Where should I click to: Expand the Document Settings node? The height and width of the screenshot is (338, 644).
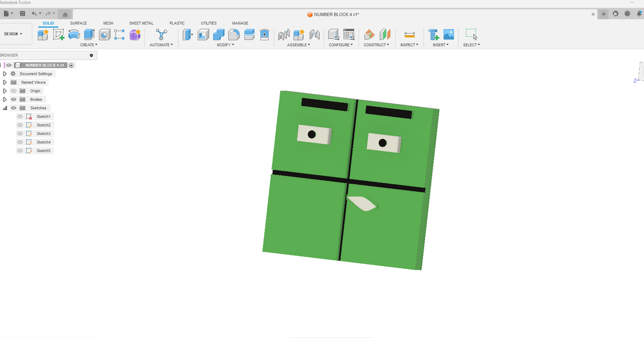click(5, 74)
